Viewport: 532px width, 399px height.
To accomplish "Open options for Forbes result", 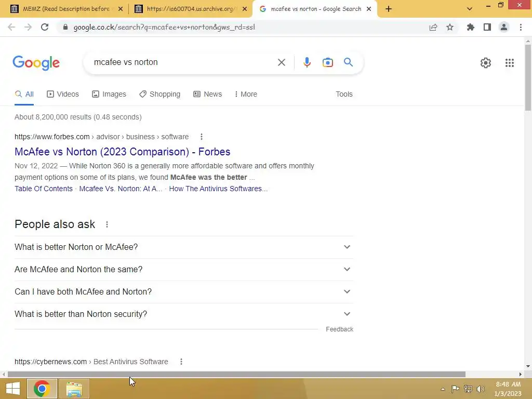I will click(x=202, y=137).
